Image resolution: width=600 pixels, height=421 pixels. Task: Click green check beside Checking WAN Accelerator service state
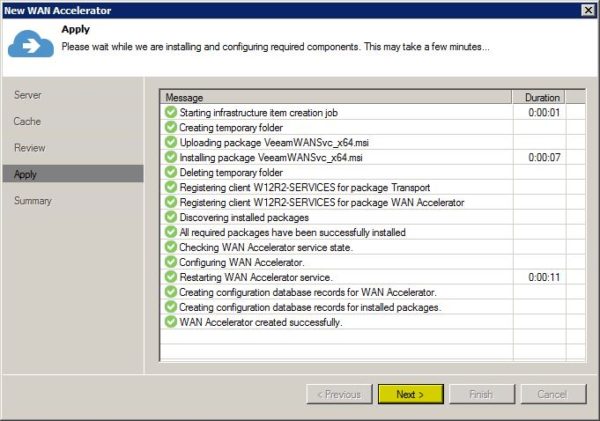coord(171,247)
